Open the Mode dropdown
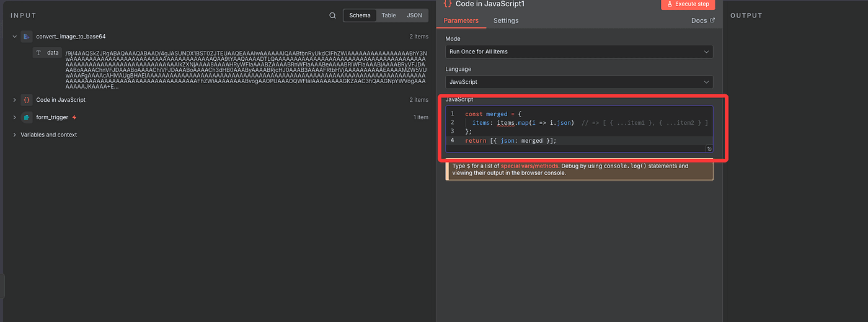Screen dimensions: 868x322 tap(578, 52)
